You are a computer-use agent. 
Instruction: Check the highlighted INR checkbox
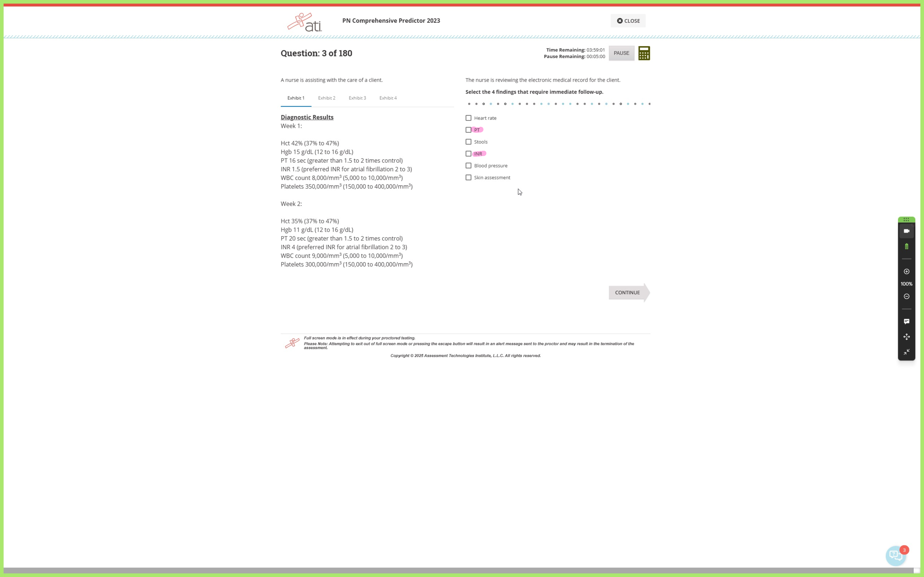tap(468, 154)
